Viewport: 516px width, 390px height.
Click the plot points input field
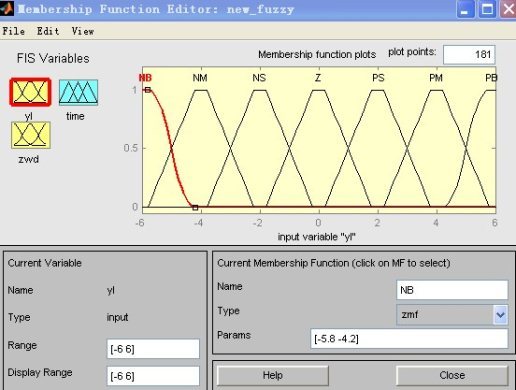(469, 54)
